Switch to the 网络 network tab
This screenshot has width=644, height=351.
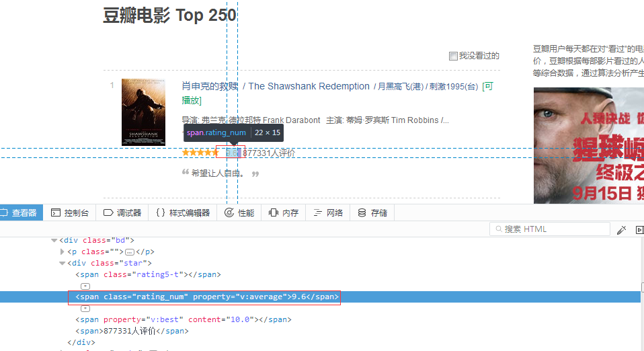pyautogui.click(x=328, y=212)
